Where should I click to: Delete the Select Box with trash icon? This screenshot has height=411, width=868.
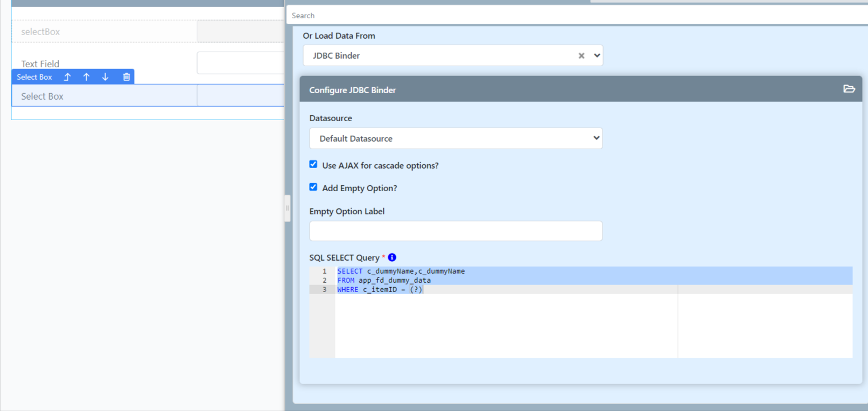click(x=127, y=77)
